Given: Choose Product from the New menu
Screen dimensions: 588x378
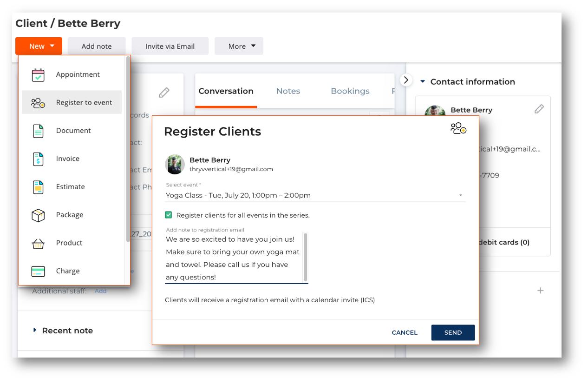Looking at the screenshot, I should coord(72,243).
